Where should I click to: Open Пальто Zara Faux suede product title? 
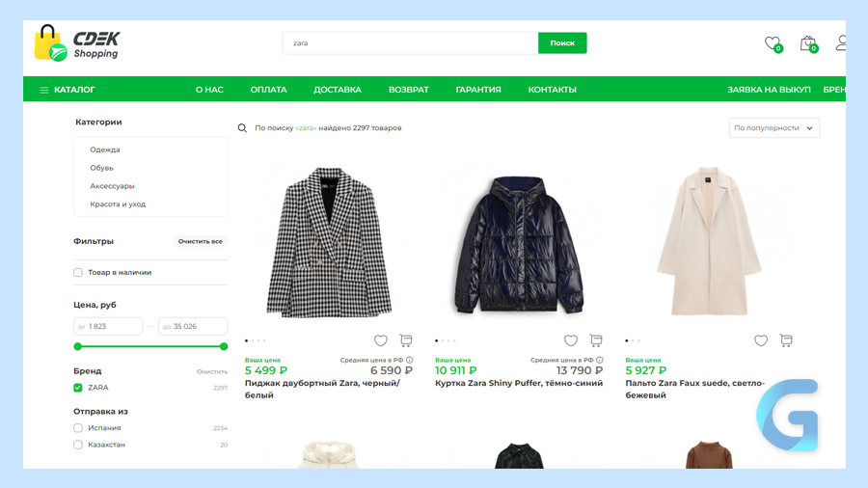[694, 389]
